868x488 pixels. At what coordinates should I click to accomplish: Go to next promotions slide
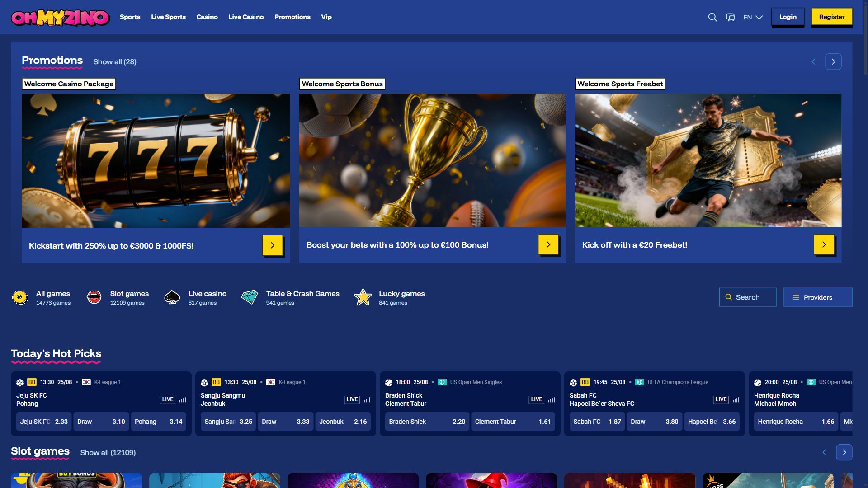coord(833,62)
